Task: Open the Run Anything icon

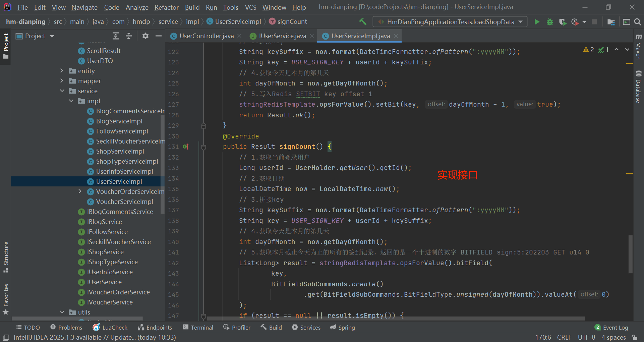Action: coord(626,22)
